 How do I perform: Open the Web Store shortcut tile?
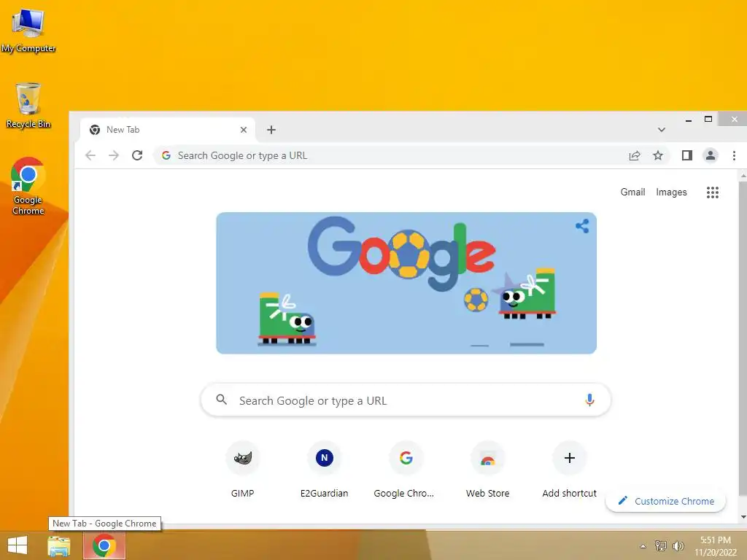point(488,470)
